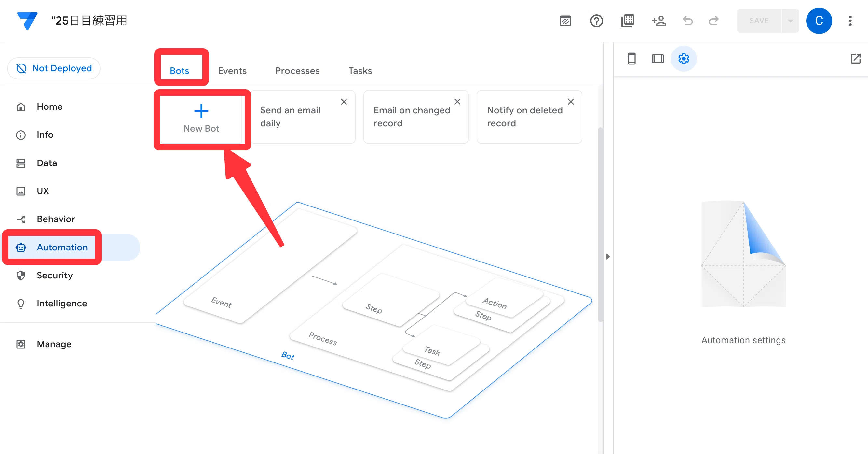
Task: Undo the last change
Action: pyautogui.click(x=687, y=21)
